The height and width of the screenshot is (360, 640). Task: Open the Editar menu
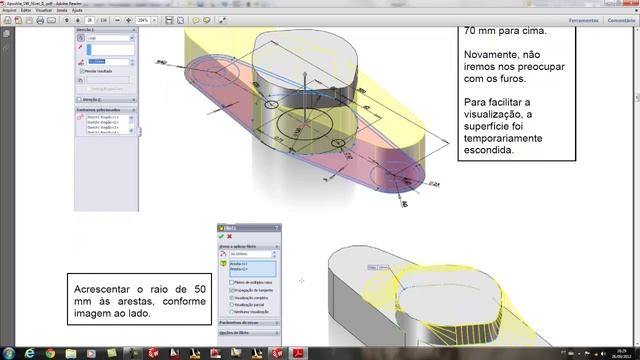click(x=26, y=10)
